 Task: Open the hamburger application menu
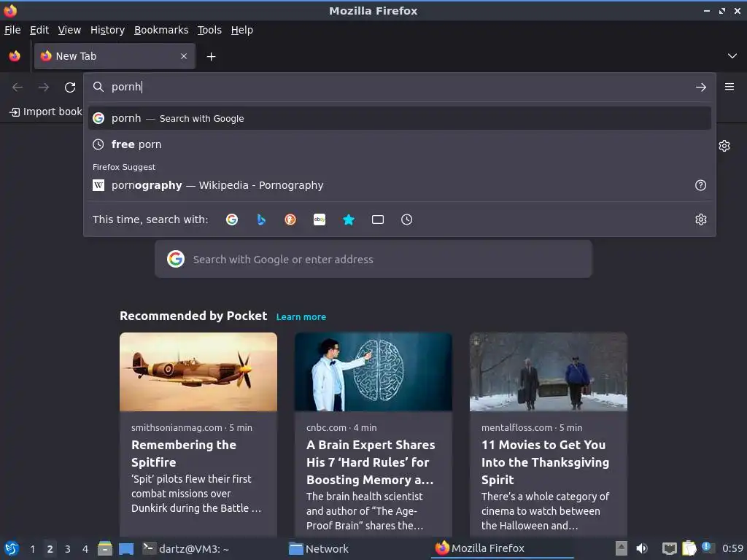(x=729, y=87)
